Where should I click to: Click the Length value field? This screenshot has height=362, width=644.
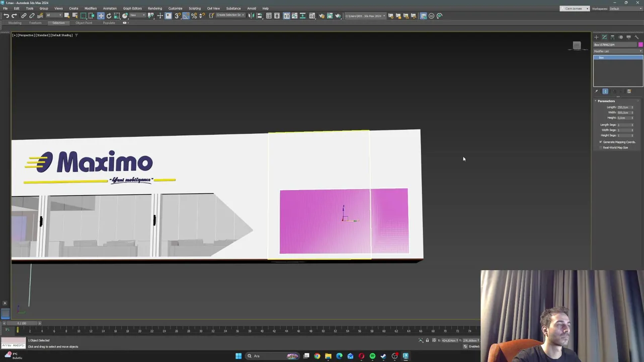click(623, 107)
